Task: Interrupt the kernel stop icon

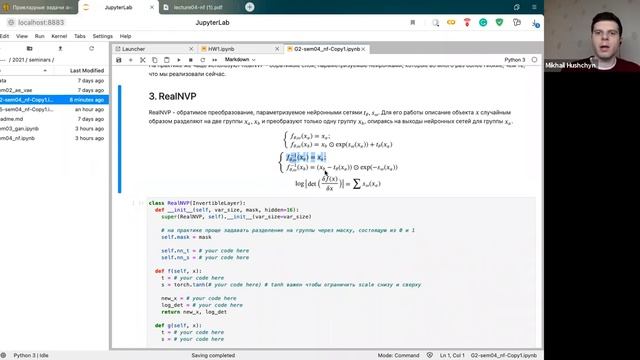Action: click(191, 60)
